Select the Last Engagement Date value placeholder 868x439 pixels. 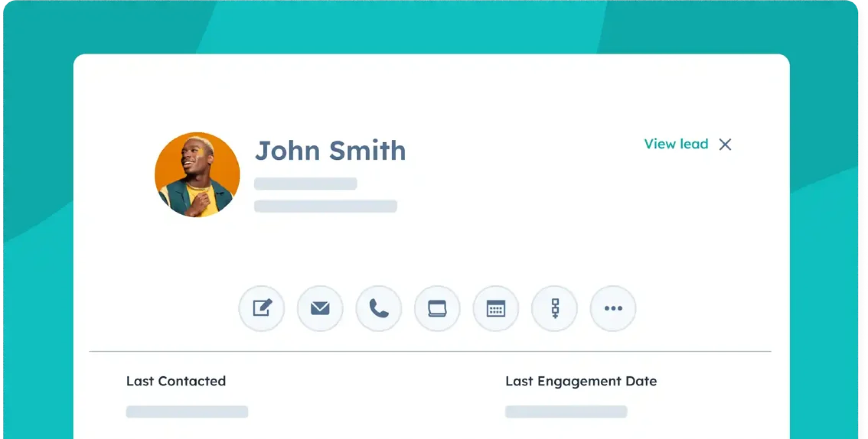click(x=566, y=411)
